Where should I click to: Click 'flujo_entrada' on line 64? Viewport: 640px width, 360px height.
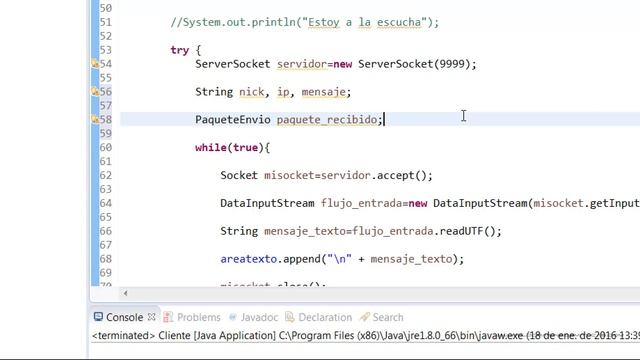362,203
